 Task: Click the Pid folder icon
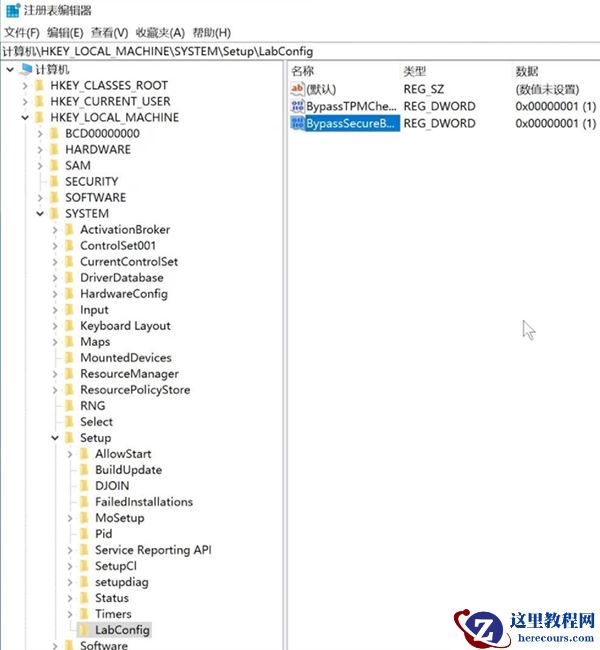tap(84, 534)
